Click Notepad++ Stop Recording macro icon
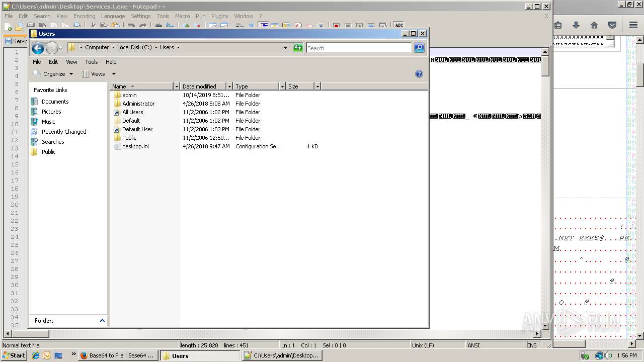 (348, 26)
